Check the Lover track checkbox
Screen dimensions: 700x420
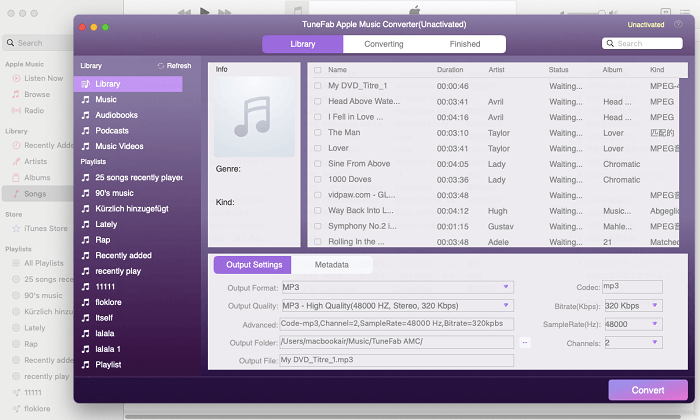coord(317,148)
